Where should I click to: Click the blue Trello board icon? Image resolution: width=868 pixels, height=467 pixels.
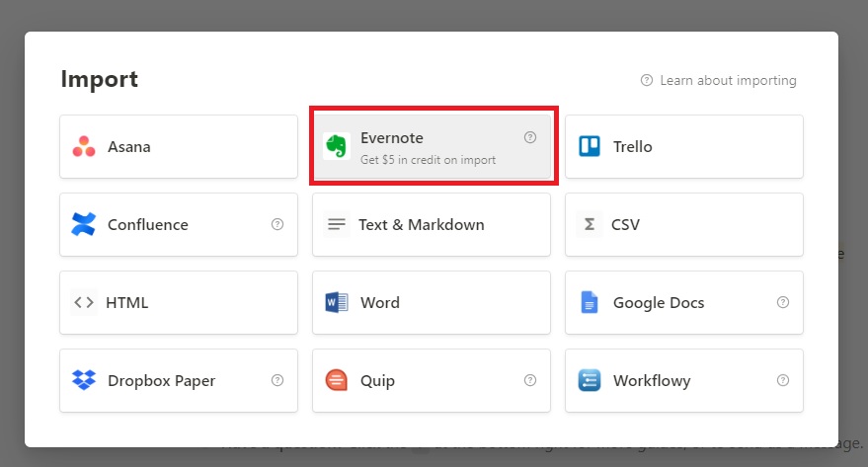click(590, 147)
